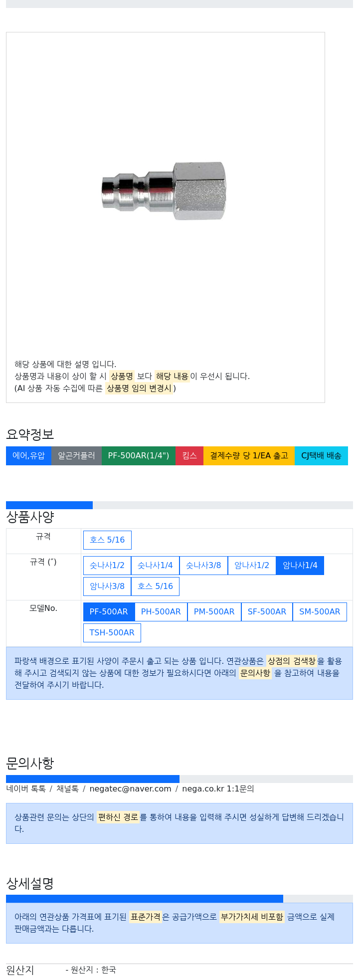
Task: Switch to the SM-500AR model
Action: [320, 612]
